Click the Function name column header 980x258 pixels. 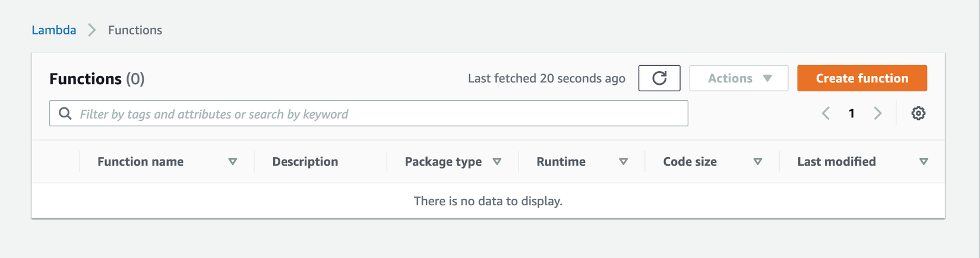coord(141,161)
